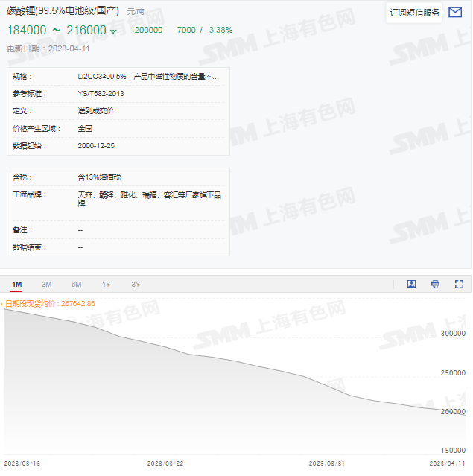Click the 150000 y-axis label

coord(453,450)
